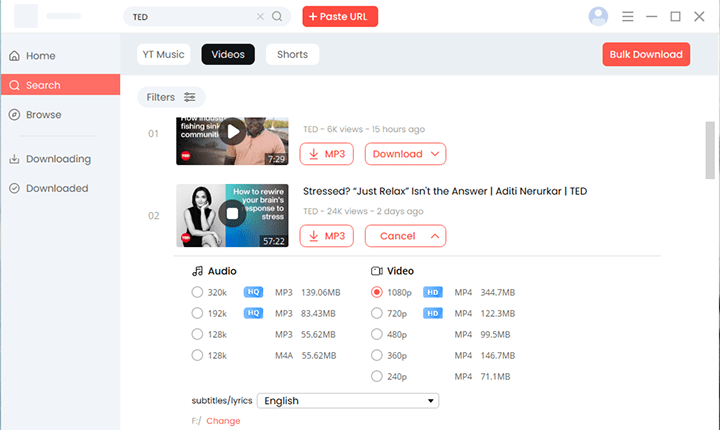Open Search in the sidebar

click(x=60, y=85)
